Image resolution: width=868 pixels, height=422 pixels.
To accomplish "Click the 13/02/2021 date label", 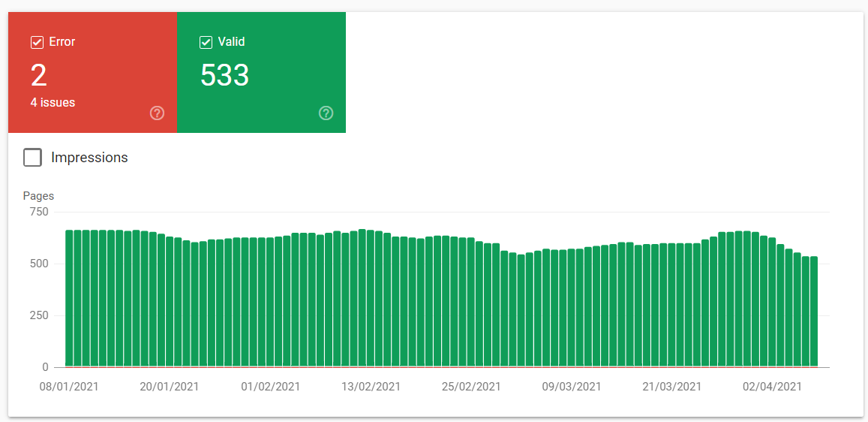I will 371,387.
